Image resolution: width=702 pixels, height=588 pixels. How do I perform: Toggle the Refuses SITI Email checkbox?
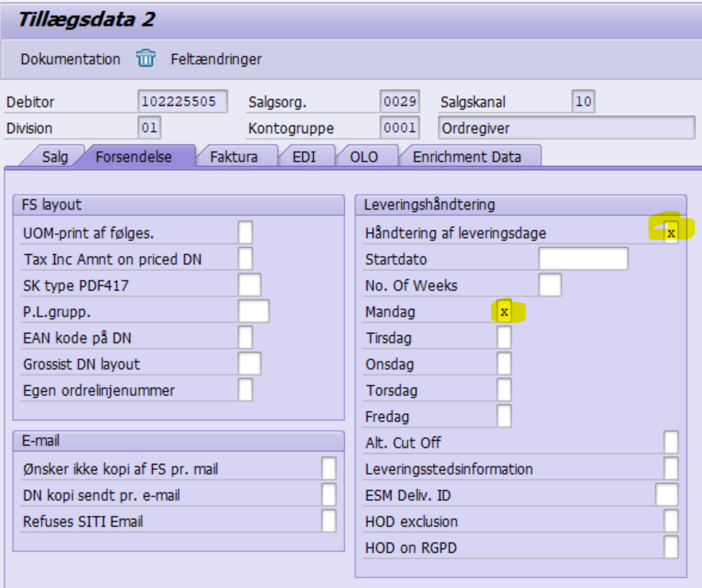328,521
